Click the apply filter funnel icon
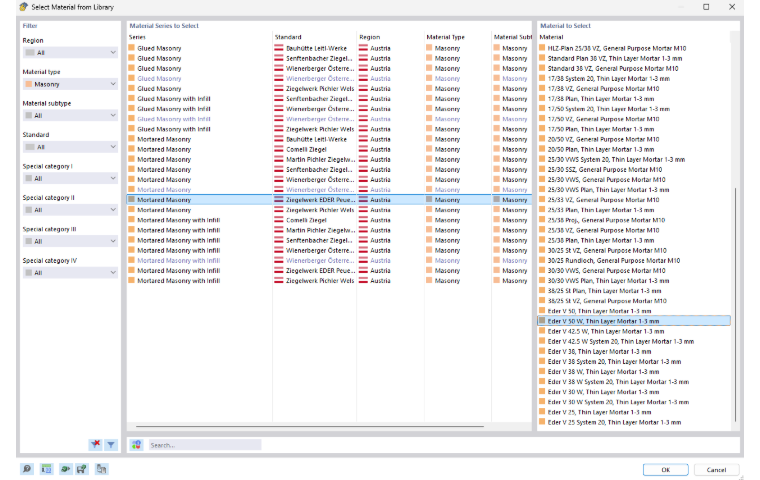760x480 pixels. [x=111, y=444]
